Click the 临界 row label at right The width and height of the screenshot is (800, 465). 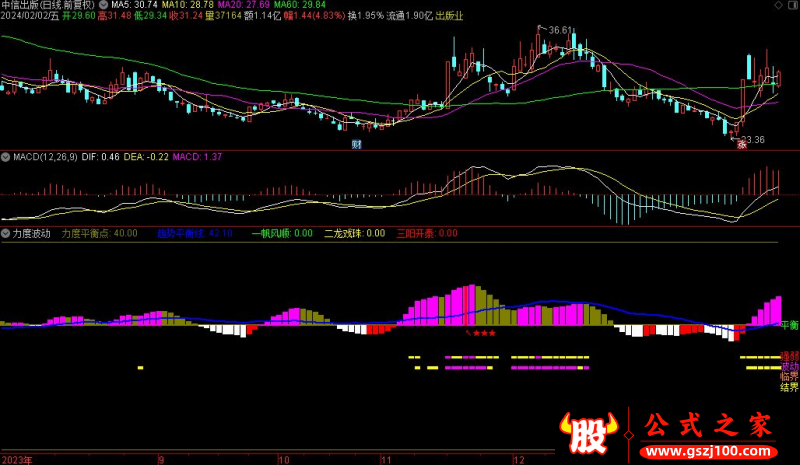pos(789,377)
